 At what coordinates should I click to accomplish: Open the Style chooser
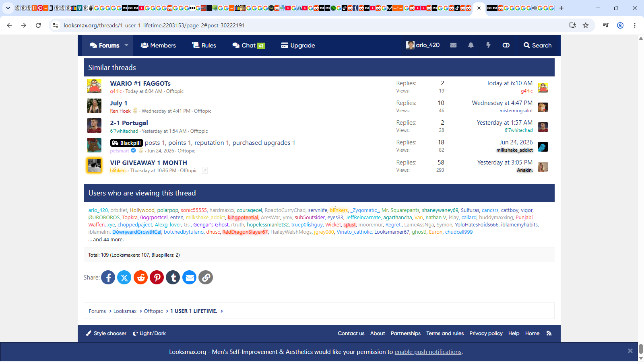click(106, 333)
